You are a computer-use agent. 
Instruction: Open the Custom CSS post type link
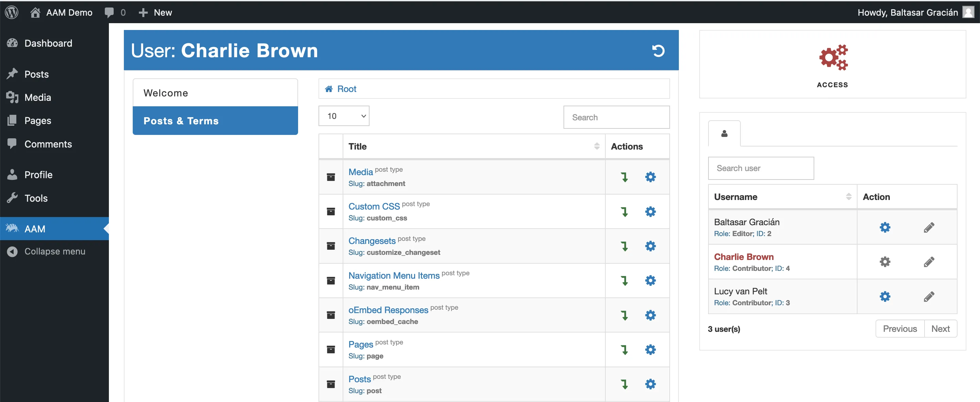coord(374,206)
